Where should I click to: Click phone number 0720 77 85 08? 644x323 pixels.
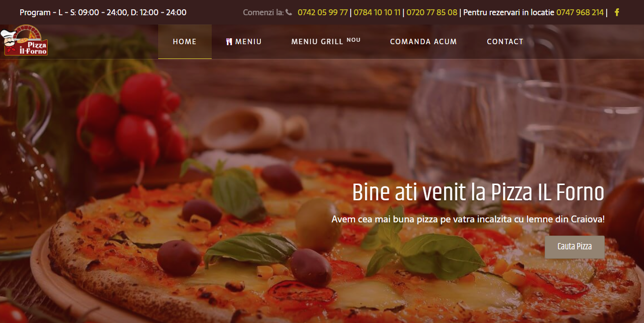(x=432, y=12)
